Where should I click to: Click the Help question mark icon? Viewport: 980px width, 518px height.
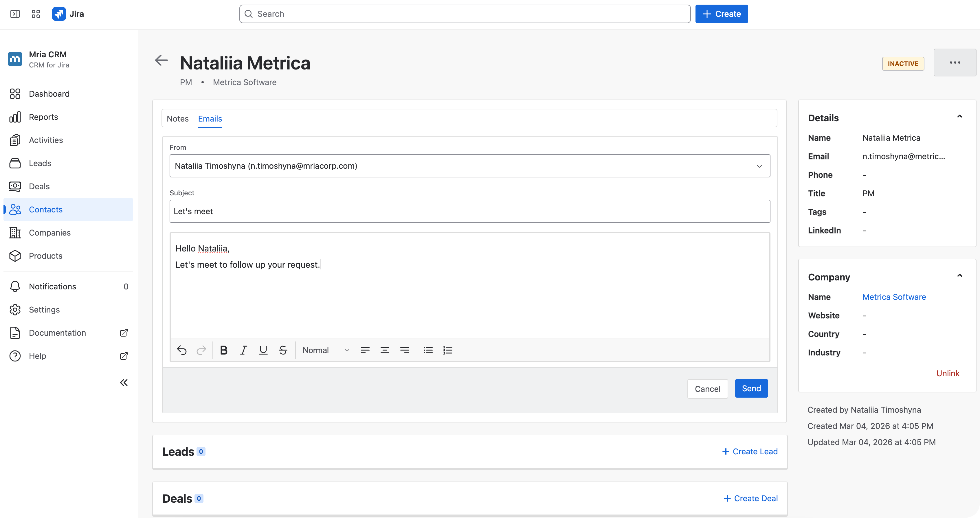pos(15,356)
